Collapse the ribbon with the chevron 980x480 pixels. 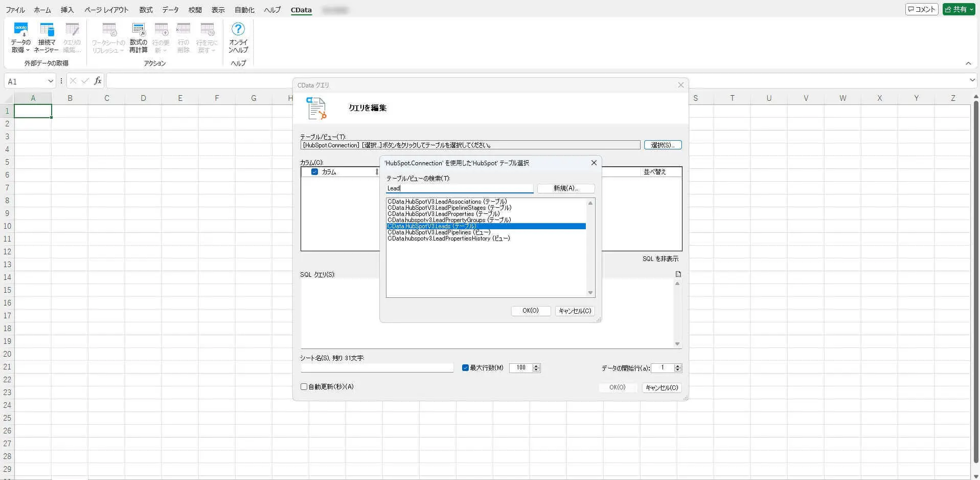pyautogui.click(x=968, y=63)
